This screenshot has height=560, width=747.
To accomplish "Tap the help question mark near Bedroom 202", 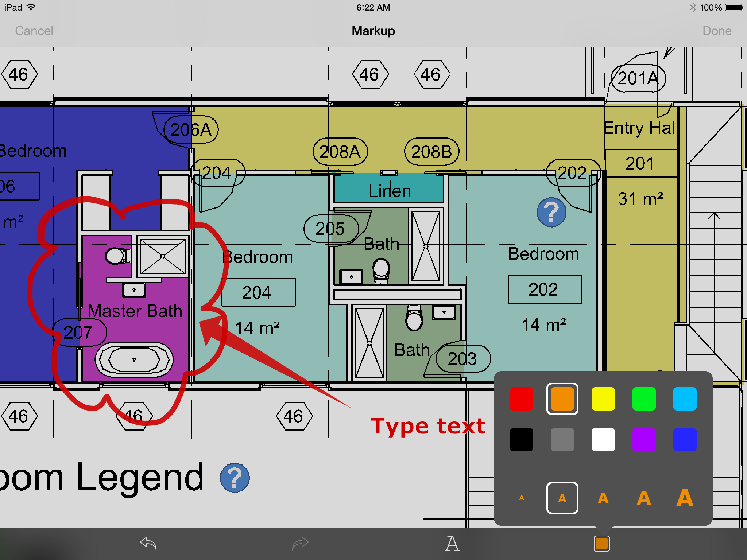I will coord(551,212).
